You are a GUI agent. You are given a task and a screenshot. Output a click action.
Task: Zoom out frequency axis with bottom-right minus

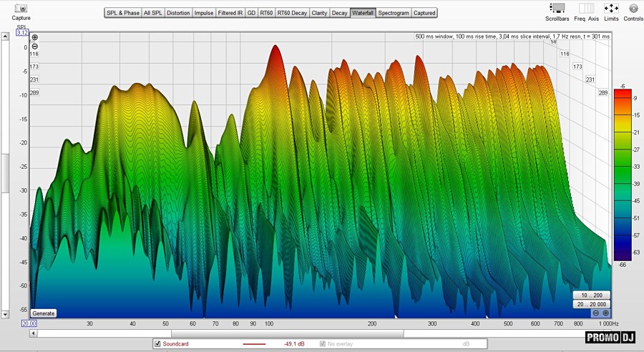(595, 313)
